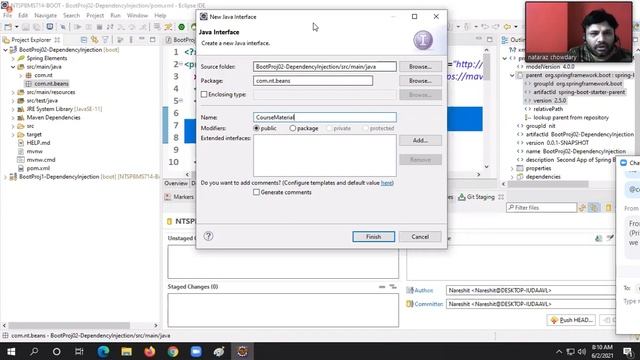Viewport: 640px width, 360px height.
Task: Click the Name input field
Action: click(x=324, y=118)
